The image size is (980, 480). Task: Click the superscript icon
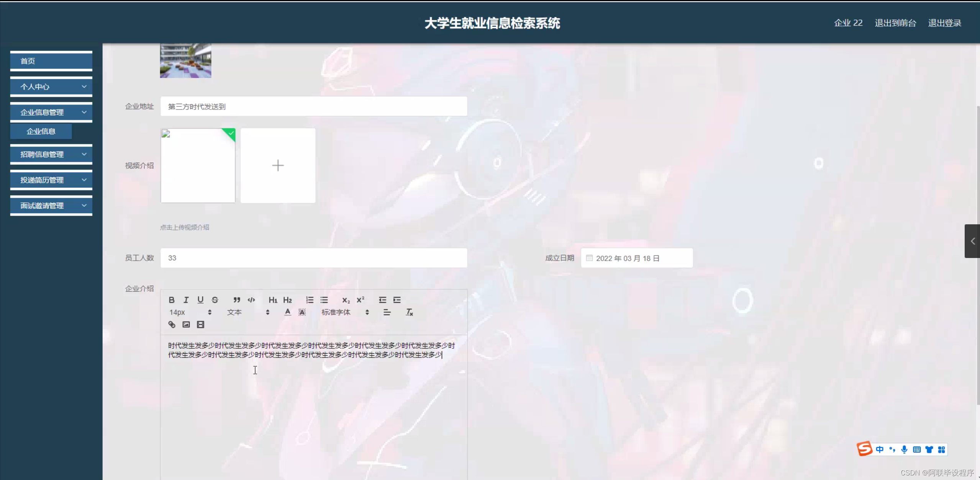tap(361, 300)
